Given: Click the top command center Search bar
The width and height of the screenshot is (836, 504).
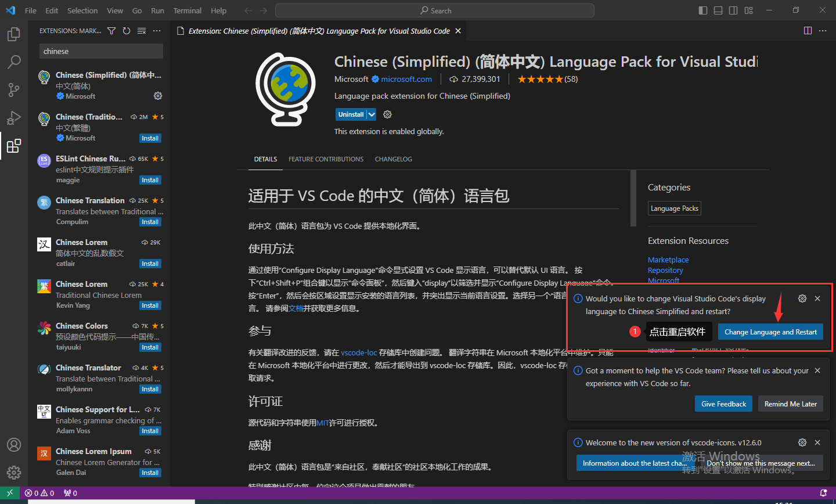Looking at the screenshot, I should 435,10.
